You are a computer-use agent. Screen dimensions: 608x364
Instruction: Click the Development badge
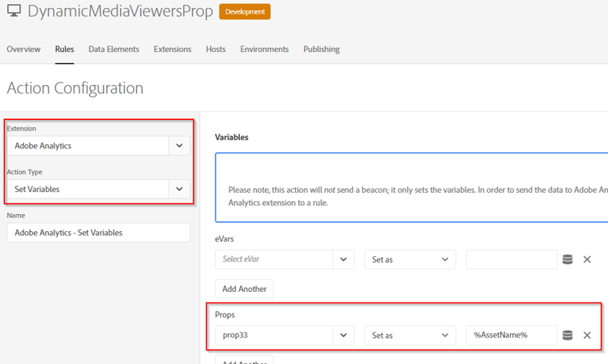click(x=245, y=12)
